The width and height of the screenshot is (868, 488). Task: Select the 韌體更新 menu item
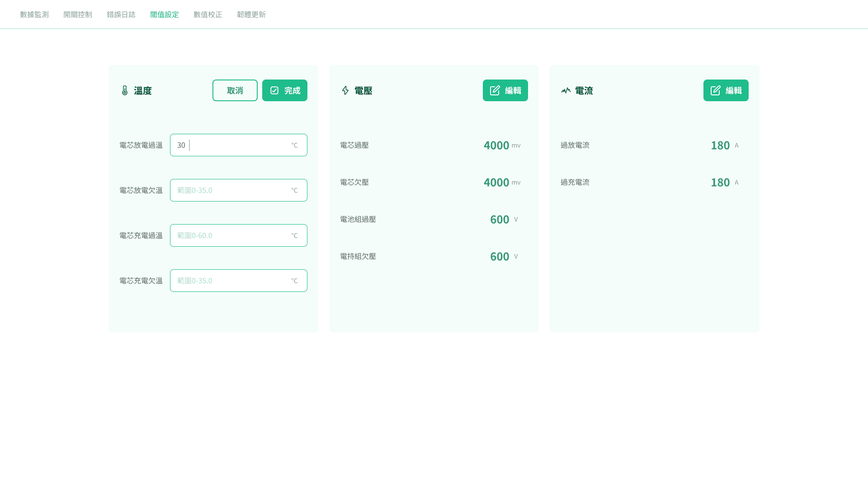coord(251,14)
